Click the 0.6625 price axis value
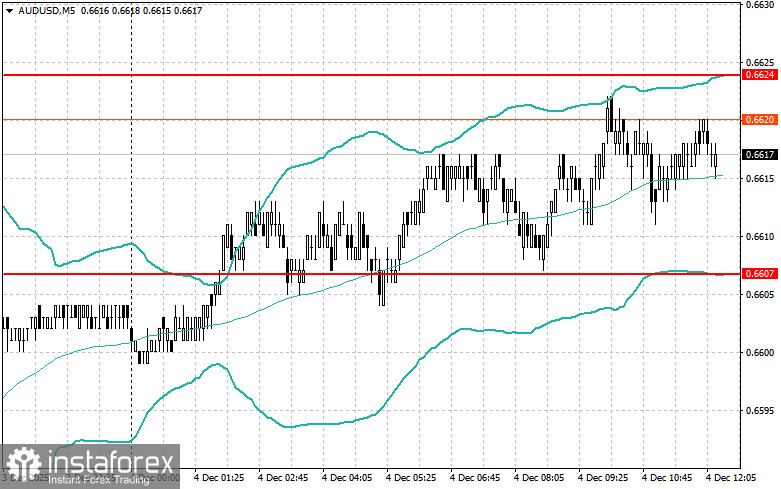This screenshot has width=781, height=489. pyautogui.click(x=760, y=63)
